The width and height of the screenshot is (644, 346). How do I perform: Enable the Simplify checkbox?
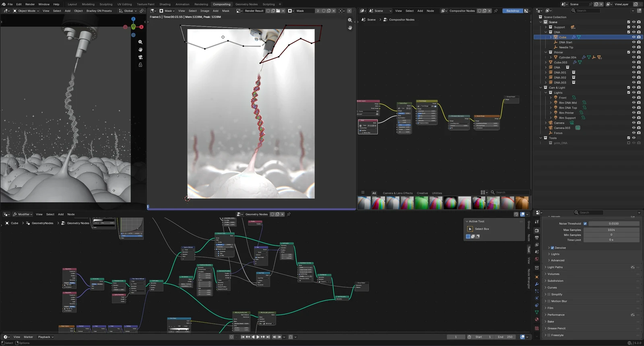click(549, 294)
